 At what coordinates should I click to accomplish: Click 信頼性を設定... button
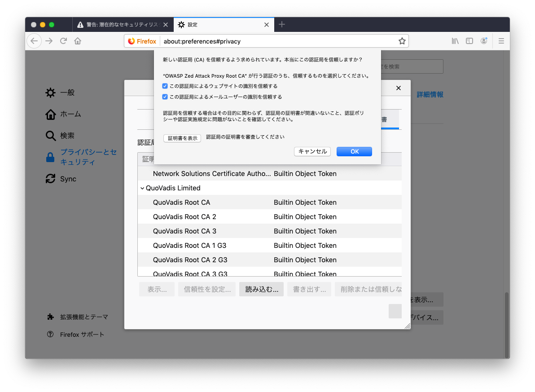tap(207, 289)
